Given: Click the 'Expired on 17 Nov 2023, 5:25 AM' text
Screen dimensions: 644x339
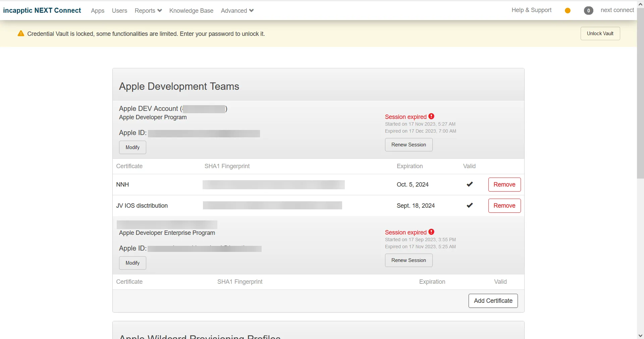Looking at the screenshot, I should coord(420,247).
